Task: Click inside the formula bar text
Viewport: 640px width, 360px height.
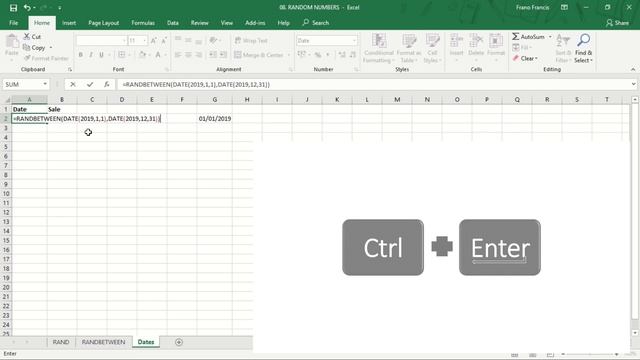Action: click(196, 84)
